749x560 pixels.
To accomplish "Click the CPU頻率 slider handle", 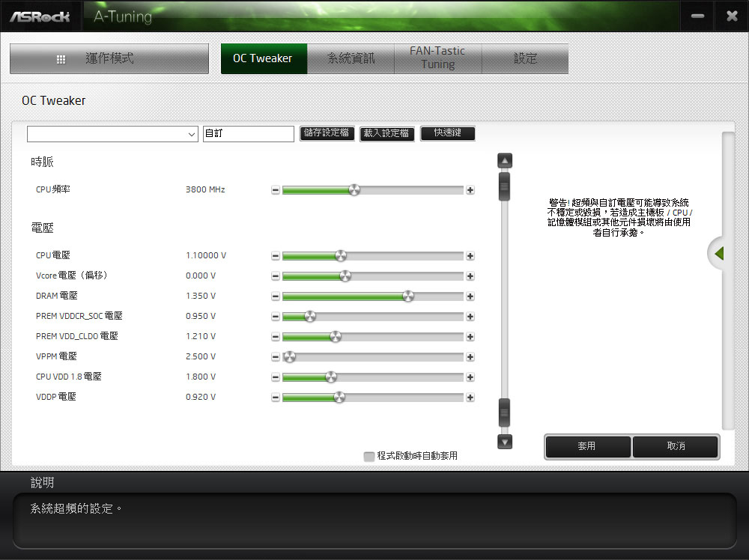I will point(354,190).
